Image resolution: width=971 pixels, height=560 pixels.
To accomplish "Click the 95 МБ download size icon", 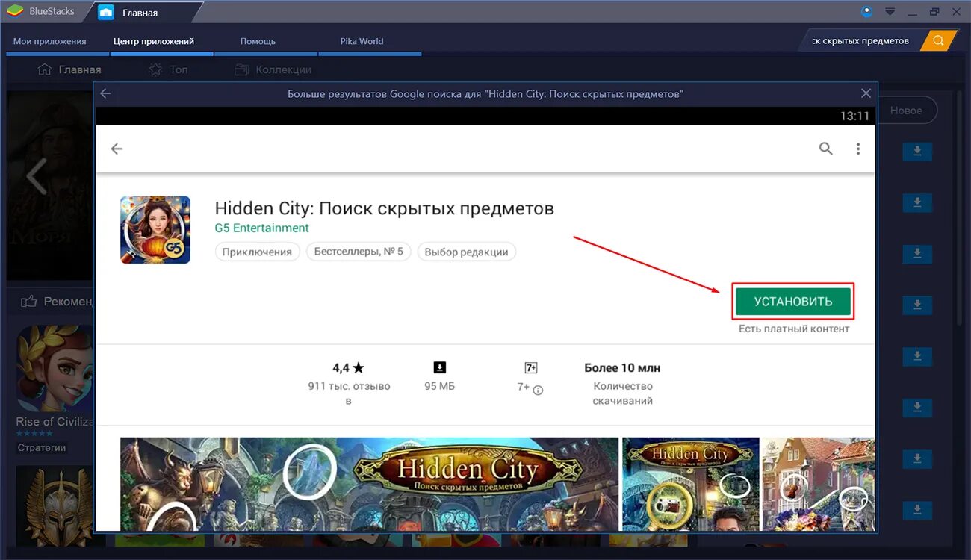I will point(439,367).
